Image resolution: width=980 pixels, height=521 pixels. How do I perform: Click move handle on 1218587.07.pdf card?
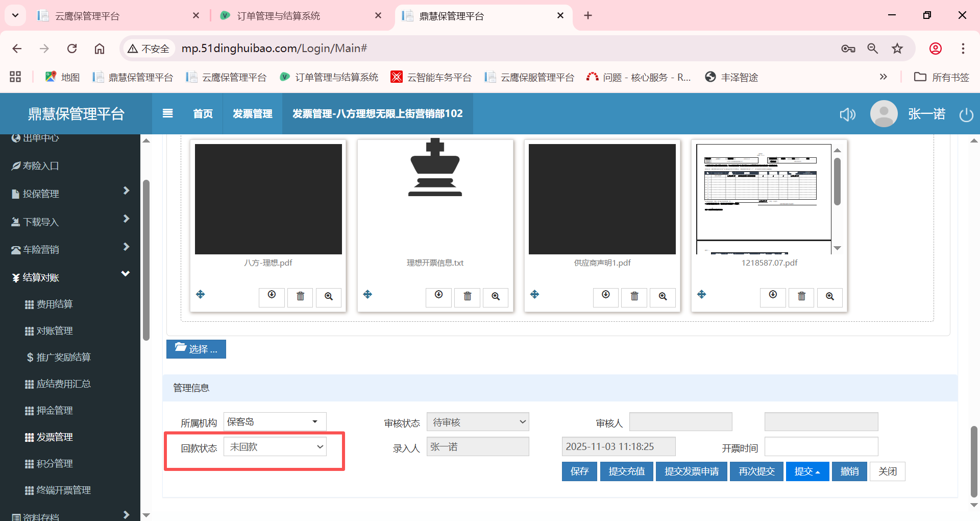coord(702,294)
